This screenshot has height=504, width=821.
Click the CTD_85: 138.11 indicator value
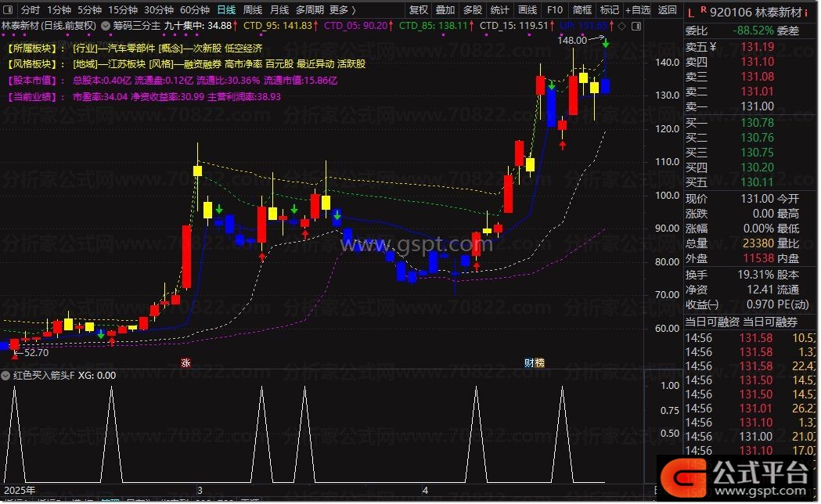pos(433,26)
